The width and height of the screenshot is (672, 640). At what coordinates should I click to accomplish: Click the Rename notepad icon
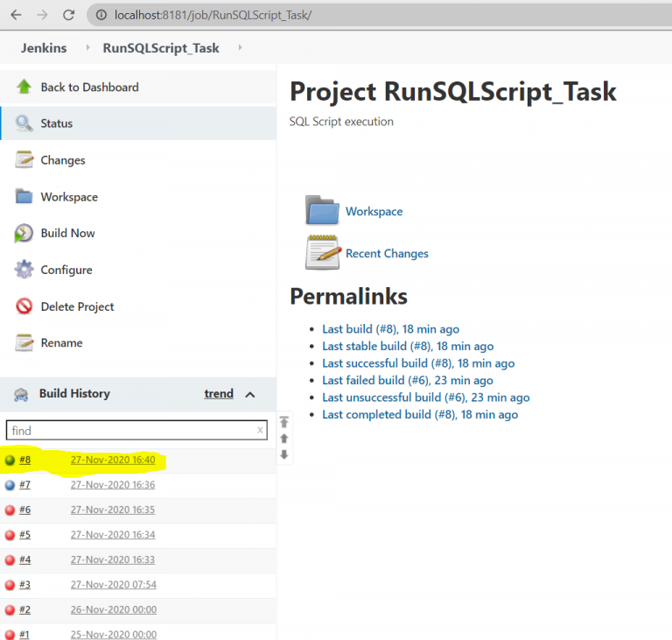tap(24, 343)
